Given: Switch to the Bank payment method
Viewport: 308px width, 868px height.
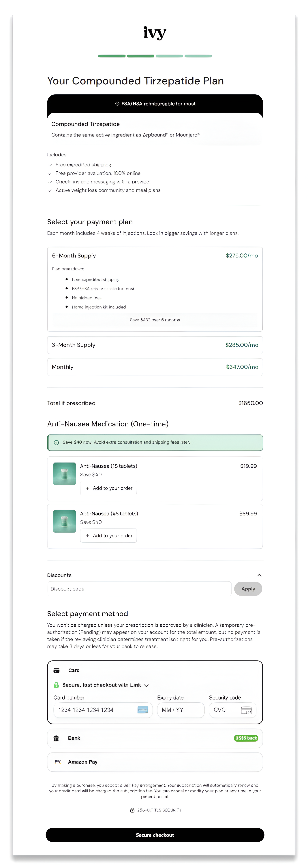Looking at the screenshot, I should (155, 738).
